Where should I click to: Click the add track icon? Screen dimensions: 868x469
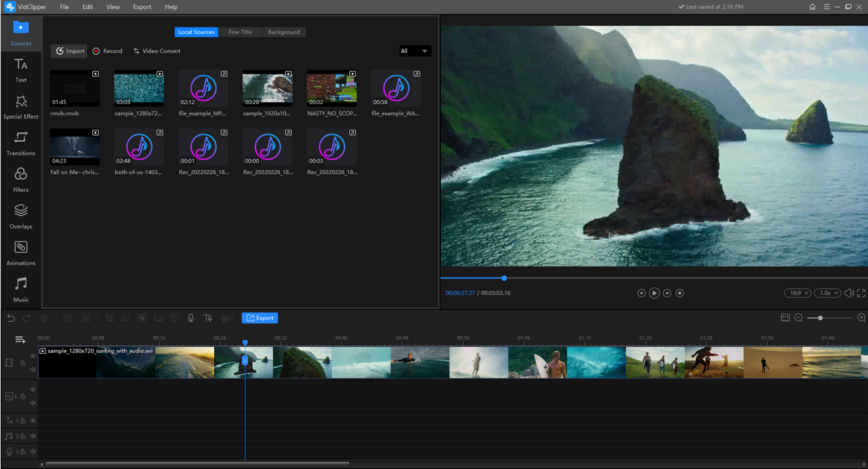pos(20,339)
